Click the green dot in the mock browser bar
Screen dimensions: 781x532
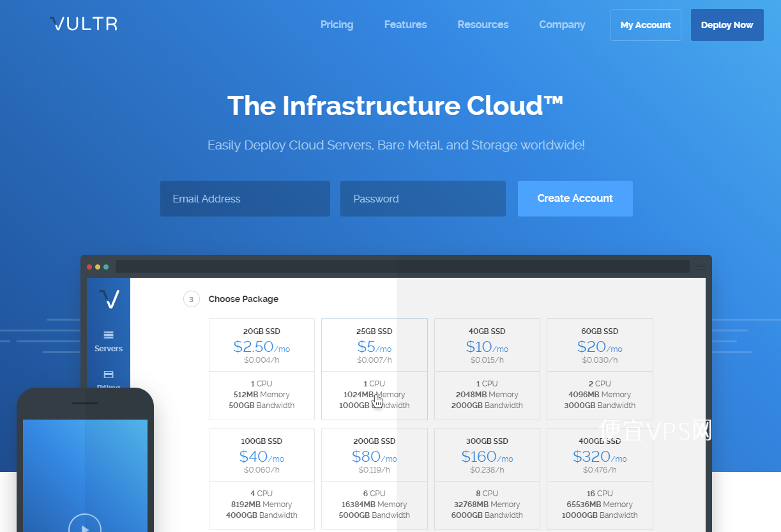pyautogui.click(x=106, y=267)
